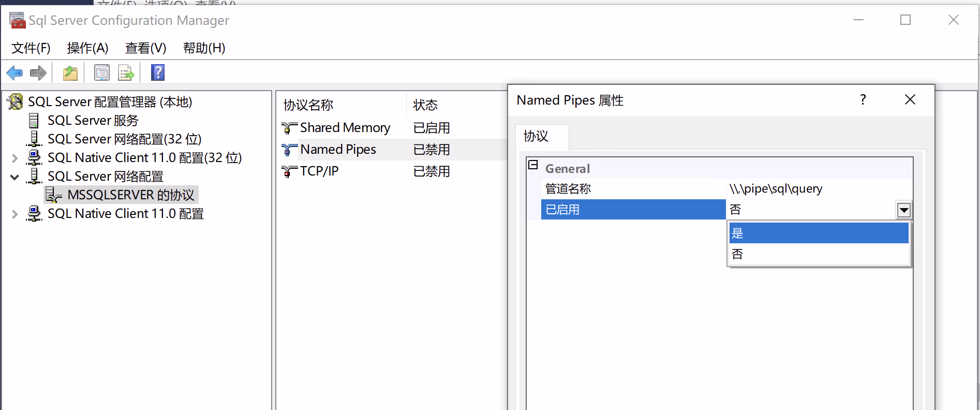Click the 已禁用 status of TCP/IP
980x410 pixels.
[432, 171]
